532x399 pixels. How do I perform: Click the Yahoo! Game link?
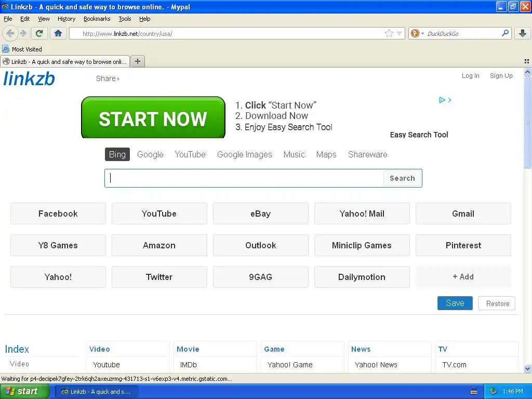(290, 365)
